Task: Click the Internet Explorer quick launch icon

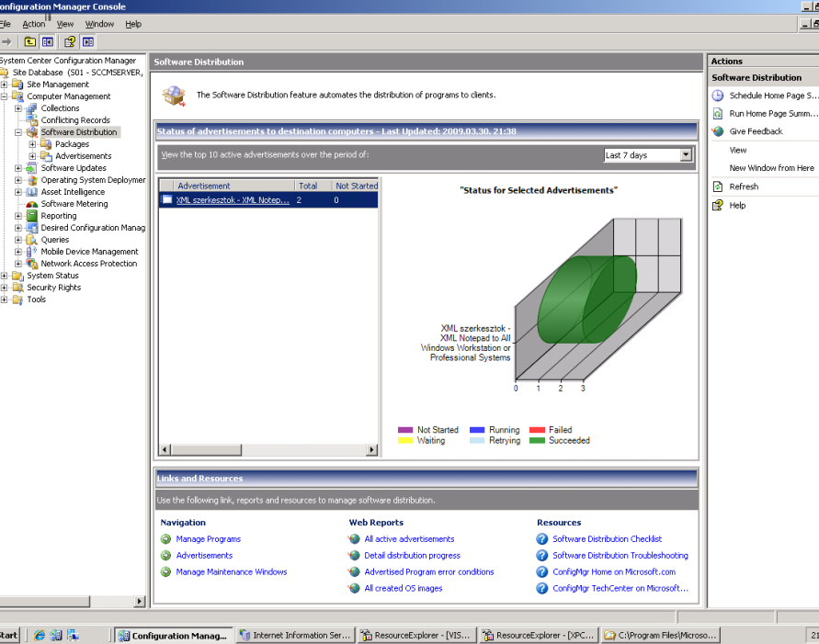Action: coord(40,635)
